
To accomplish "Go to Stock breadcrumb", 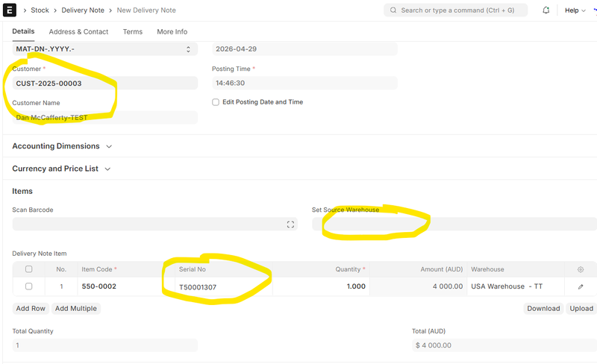I will (x=40, y=10).
